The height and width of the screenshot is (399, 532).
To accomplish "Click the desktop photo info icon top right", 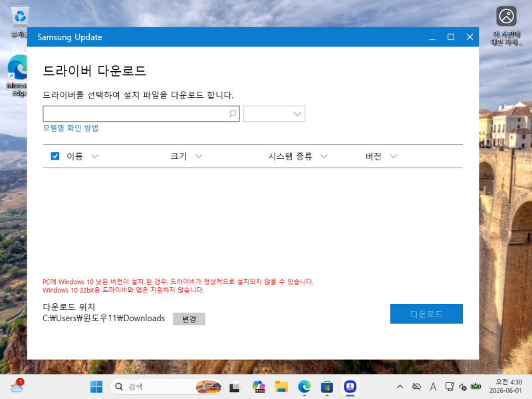I will pyautogui.click(x=506, y=25).
